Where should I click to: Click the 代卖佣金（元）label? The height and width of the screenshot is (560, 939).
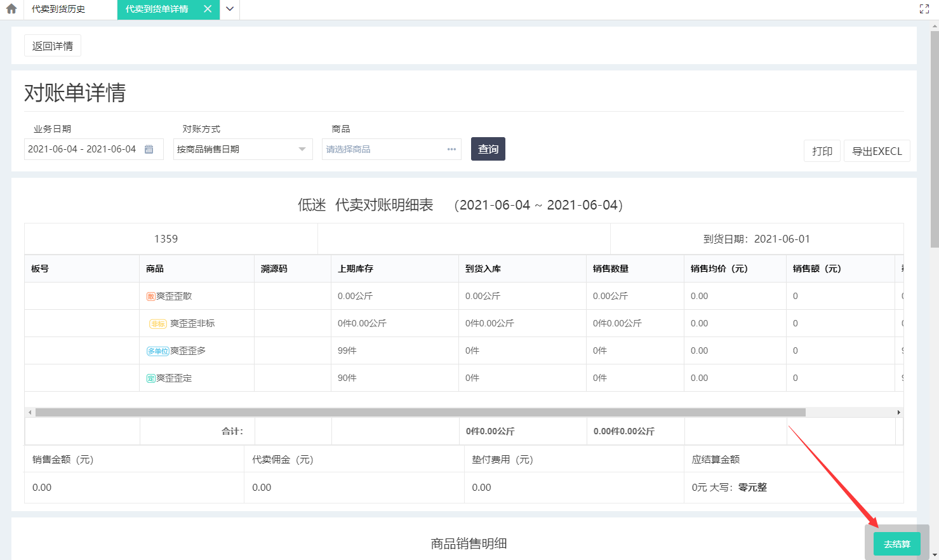(283, 459)
